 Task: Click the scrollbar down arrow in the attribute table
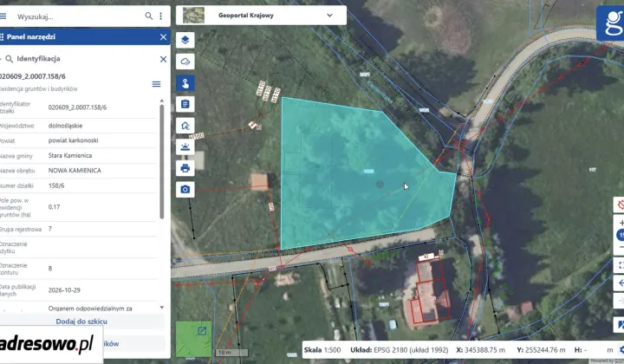point(161,307)
